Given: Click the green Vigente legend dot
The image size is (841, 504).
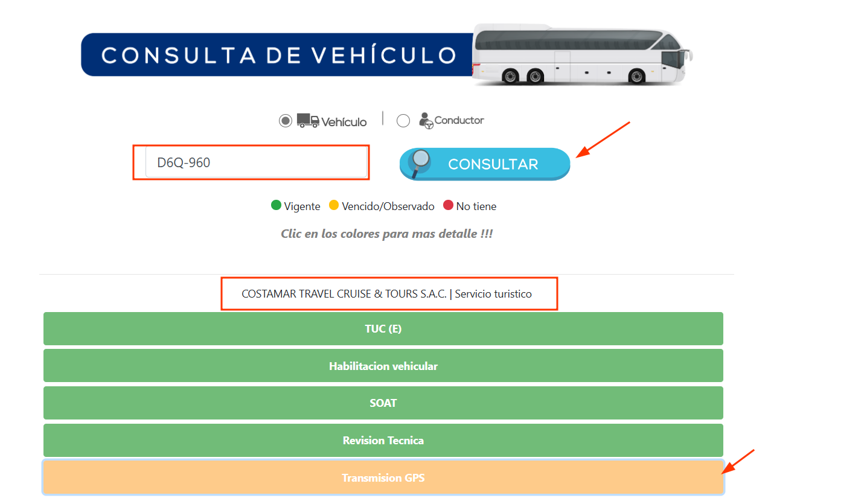Looking at the screenshot, I should [277, 206].
